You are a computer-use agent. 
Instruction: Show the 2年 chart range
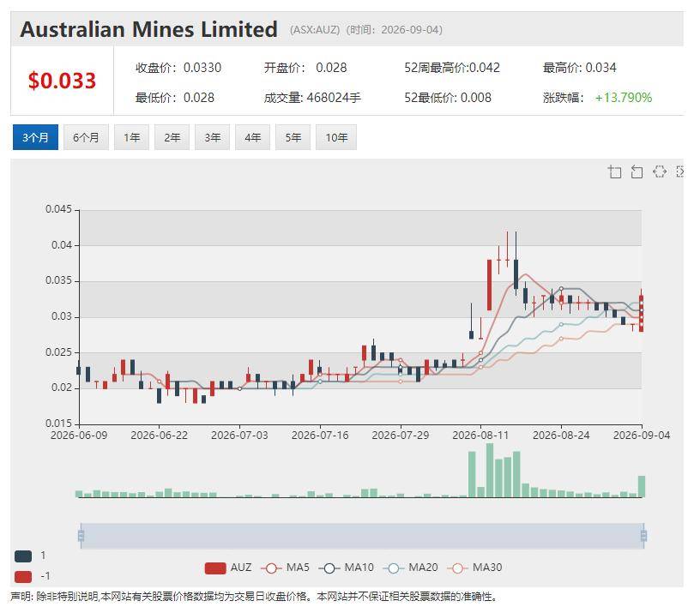click(x=172, y=137)
